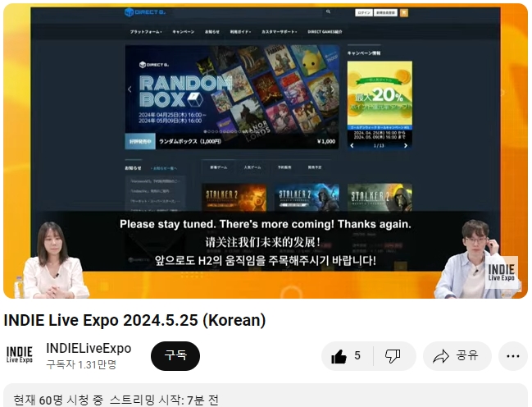Screen dimensions: 532x407
Task: Click the 구독 subscribe button
Action: [175, 355]
